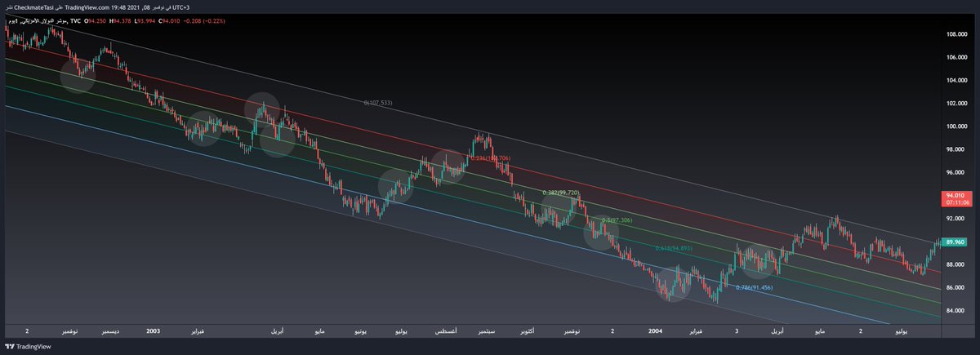Click the green 89.960 price tag
The image size is (980, 355).
click(x=955, y=242)
